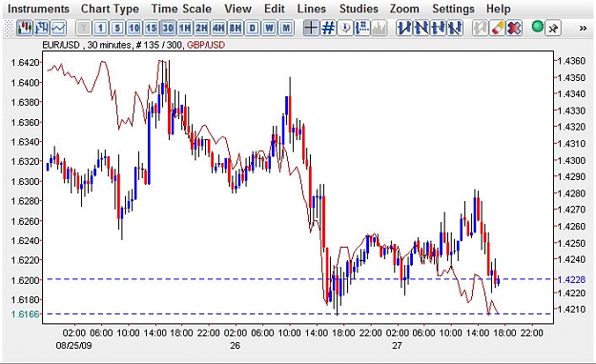The height and width of the screenshot is (364, 596).
Task: Click the red X delete-all-lines icon
Action: (x=514, y=29)
